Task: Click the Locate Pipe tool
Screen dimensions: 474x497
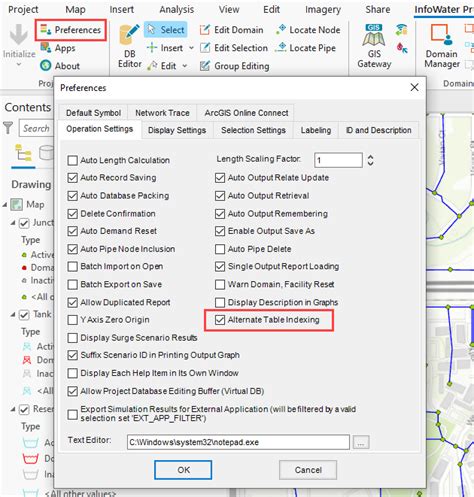Action: [305, 48]
